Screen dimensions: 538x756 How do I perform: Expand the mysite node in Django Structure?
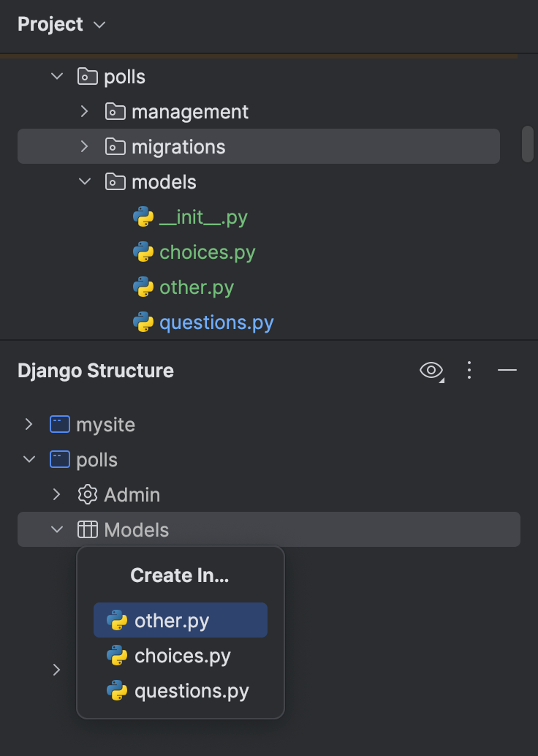click(28, 424)
